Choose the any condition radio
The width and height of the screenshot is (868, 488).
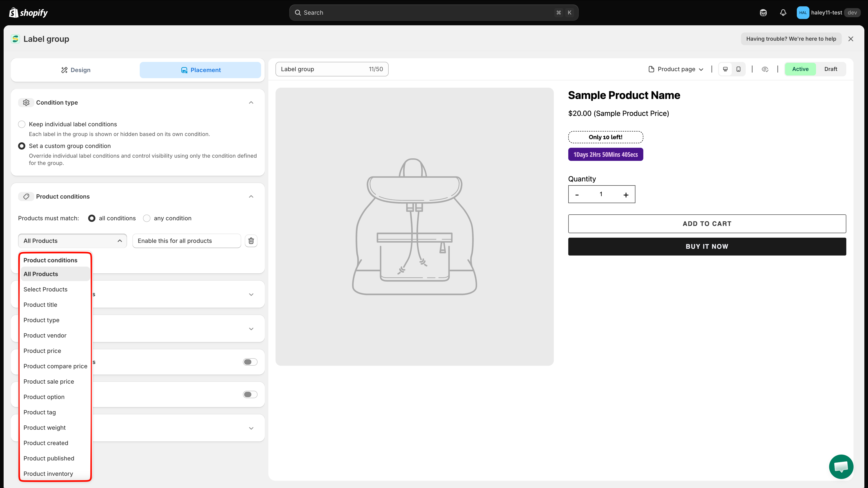[x=146, y=218]
